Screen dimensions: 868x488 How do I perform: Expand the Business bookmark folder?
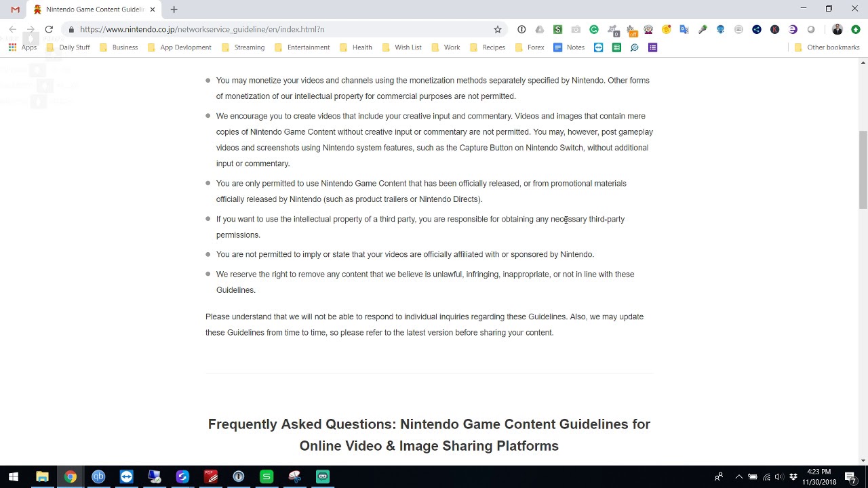click(x=118, y=47)
